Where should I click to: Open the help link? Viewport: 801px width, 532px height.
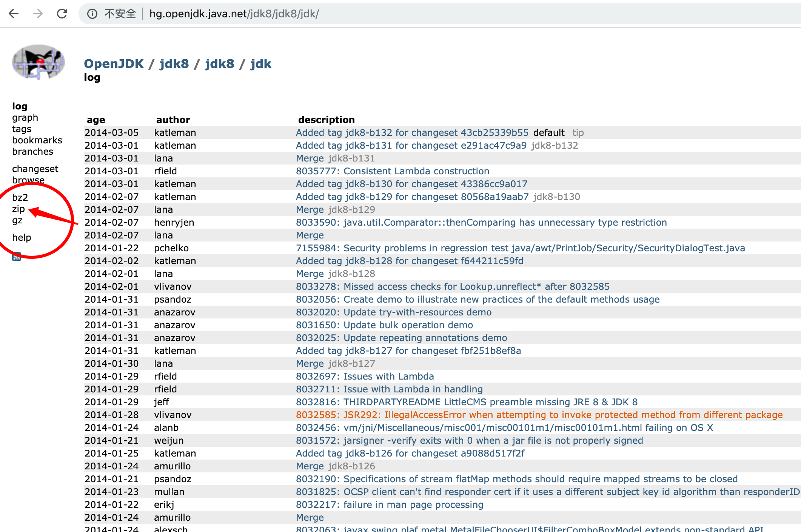click(x=22, y=238)
